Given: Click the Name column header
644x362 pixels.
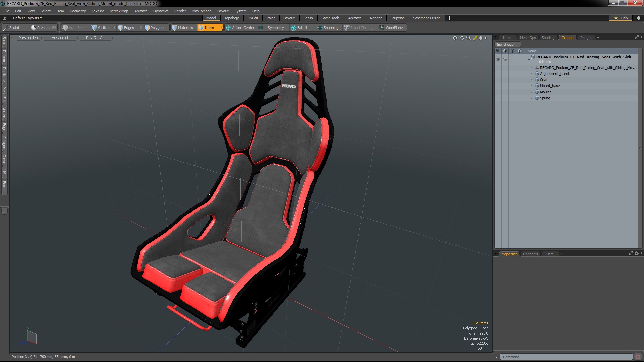Looking at the screenshot, I should (x=532, y=51).
